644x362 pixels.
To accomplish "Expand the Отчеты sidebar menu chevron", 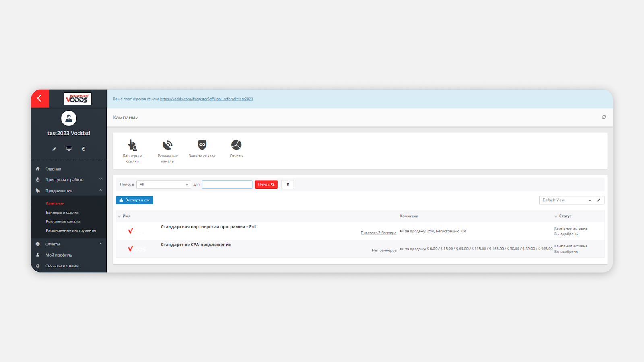I will click(101, 244).
